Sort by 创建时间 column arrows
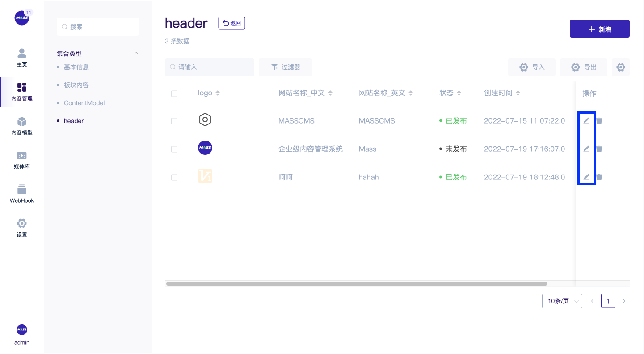The width and height of the screenshot is (644, 354). coord(518,94)
